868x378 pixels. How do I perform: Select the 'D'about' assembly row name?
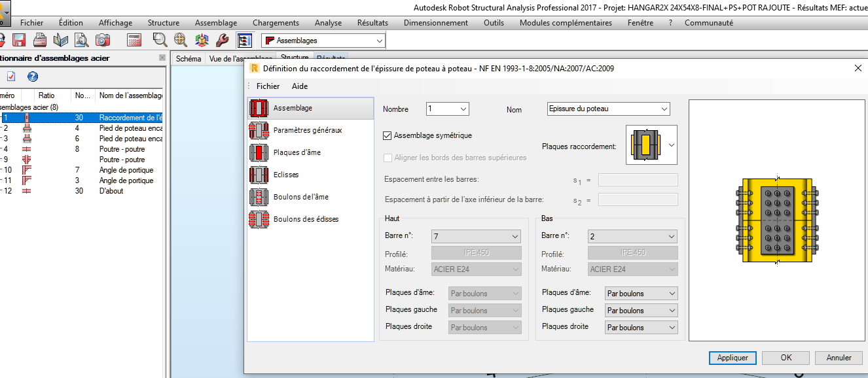tap(111, 191)
